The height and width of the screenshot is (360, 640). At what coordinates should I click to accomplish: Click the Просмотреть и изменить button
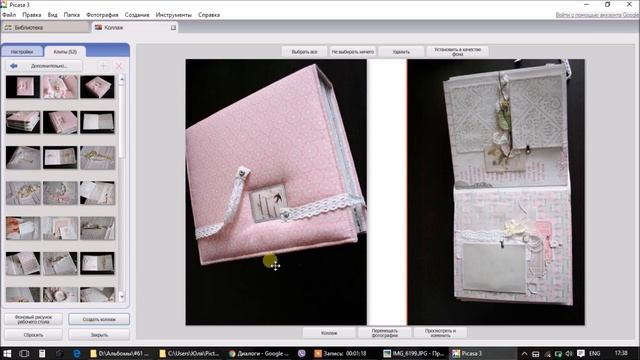(440, 333)
